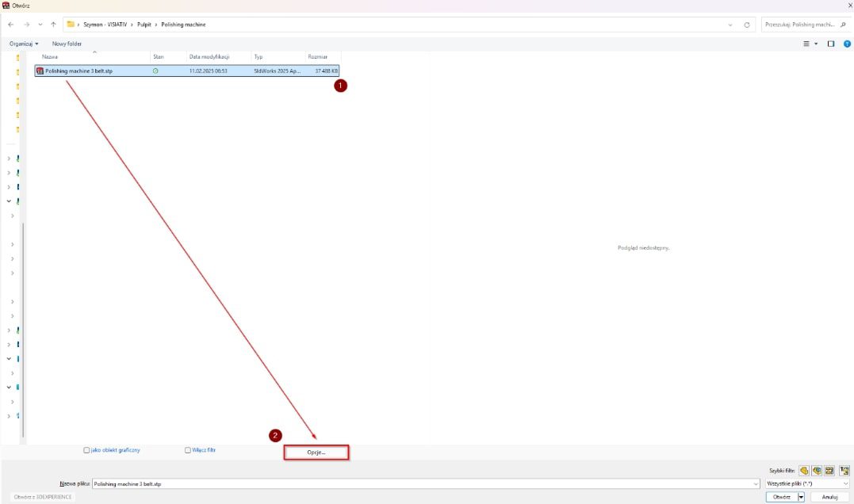This screenshot has width=854, height=504.
Task: Open the recent locations chevron beside Forward
Action: pyautogui.click(x=40, y=25)
